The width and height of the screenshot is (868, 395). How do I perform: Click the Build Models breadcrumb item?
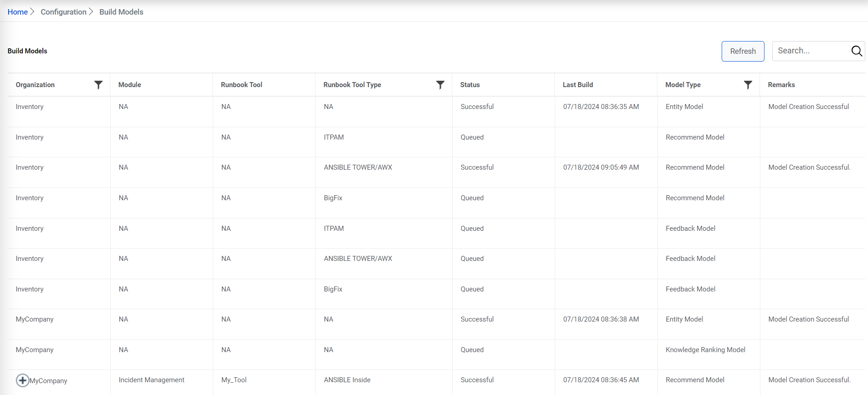(121, 12)
